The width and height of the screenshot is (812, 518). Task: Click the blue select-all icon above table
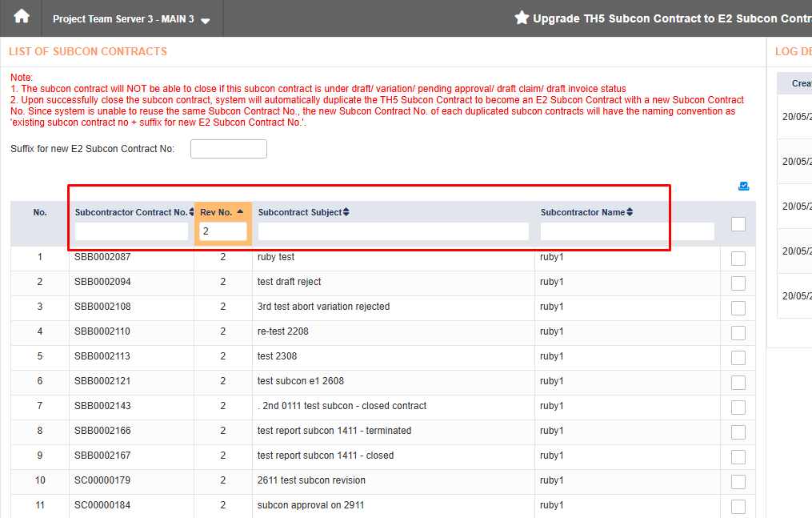click(x=744, y=186)
